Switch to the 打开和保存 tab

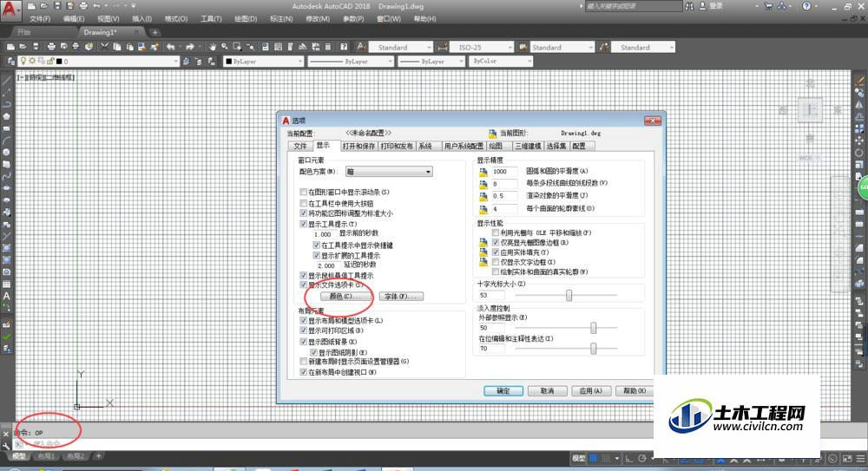pos(358,146)
